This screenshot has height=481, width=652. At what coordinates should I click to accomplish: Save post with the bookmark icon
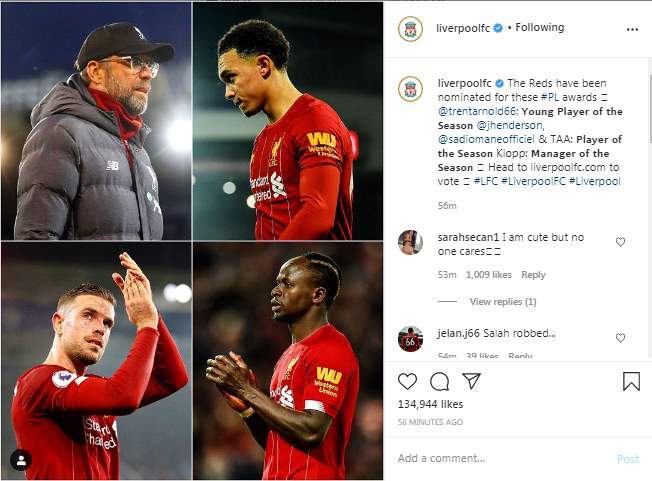(631, 381)
